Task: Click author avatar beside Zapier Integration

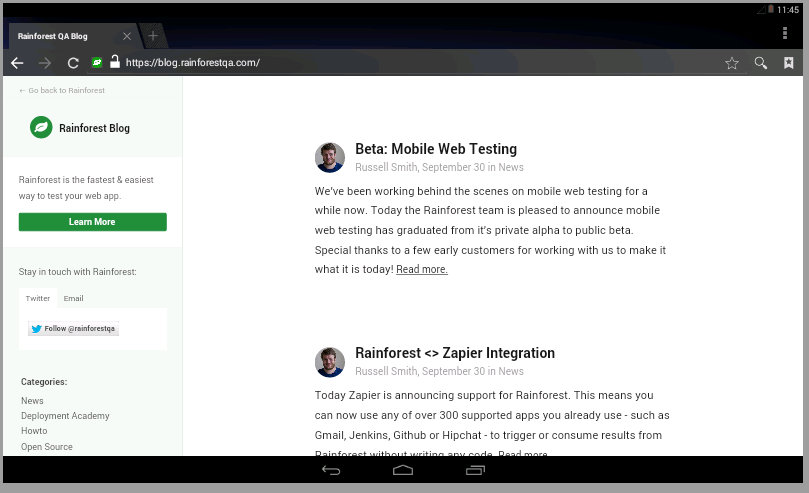Action: [x=330, y=361]
